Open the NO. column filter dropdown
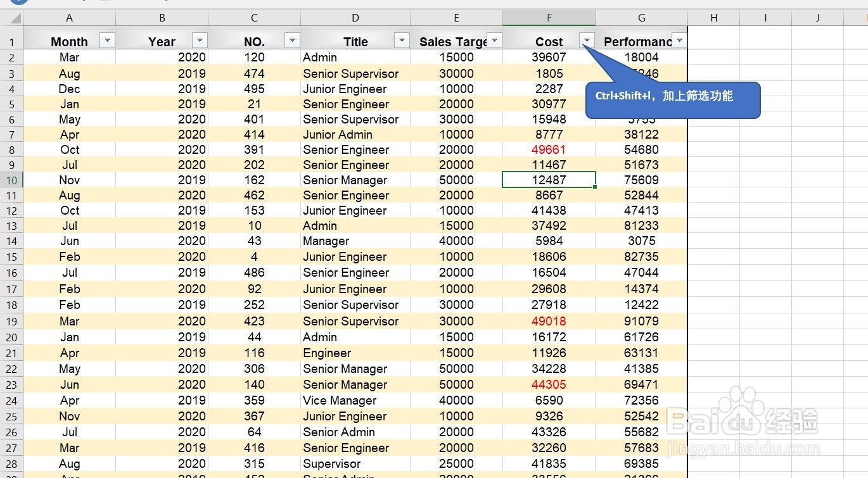 click(x=292, y=41)
